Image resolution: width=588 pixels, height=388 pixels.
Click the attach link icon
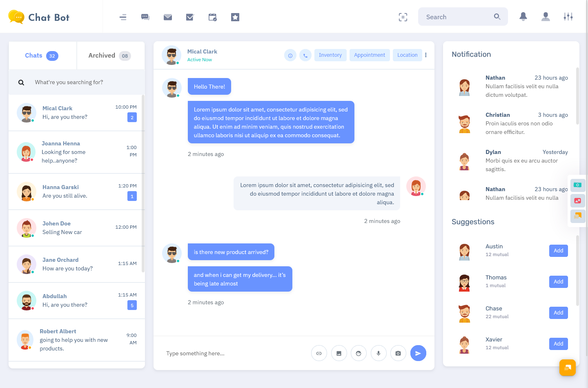[319, 353]
